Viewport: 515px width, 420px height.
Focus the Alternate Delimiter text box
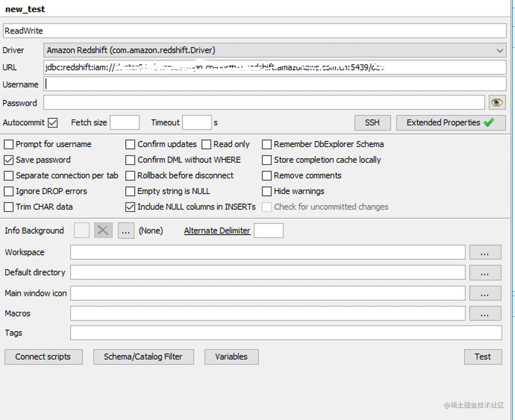click(269, 231)
